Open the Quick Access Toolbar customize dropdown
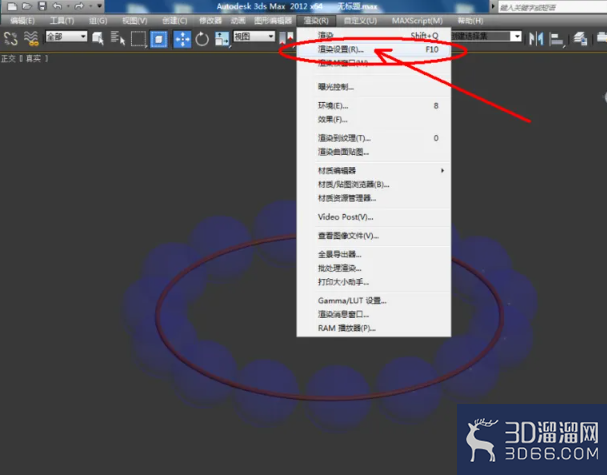 point(99,6)
